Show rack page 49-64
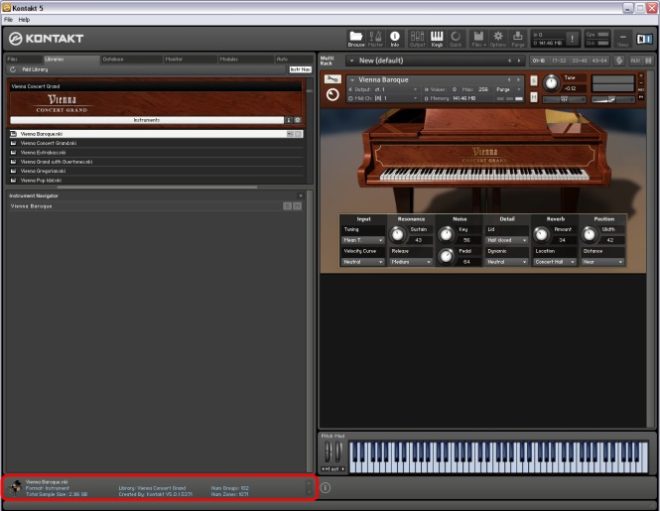660x511 pixels. [x=600, y=61]
